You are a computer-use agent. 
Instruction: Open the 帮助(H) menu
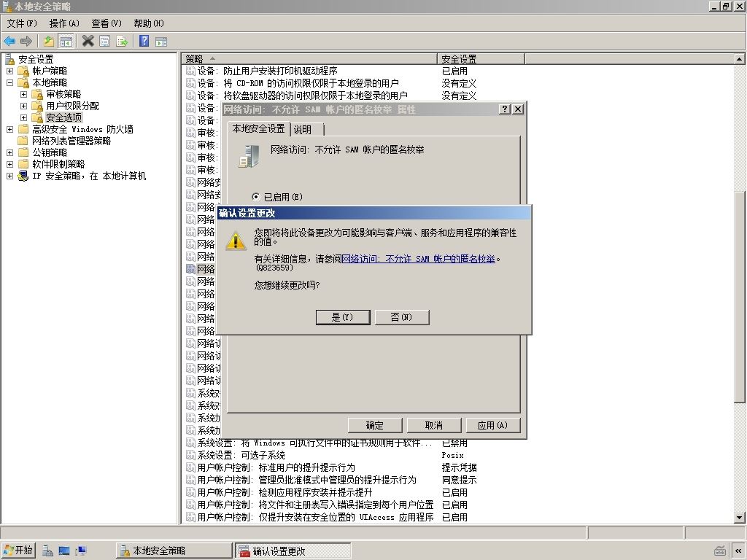pyautogui.click(x=149, y=23)
